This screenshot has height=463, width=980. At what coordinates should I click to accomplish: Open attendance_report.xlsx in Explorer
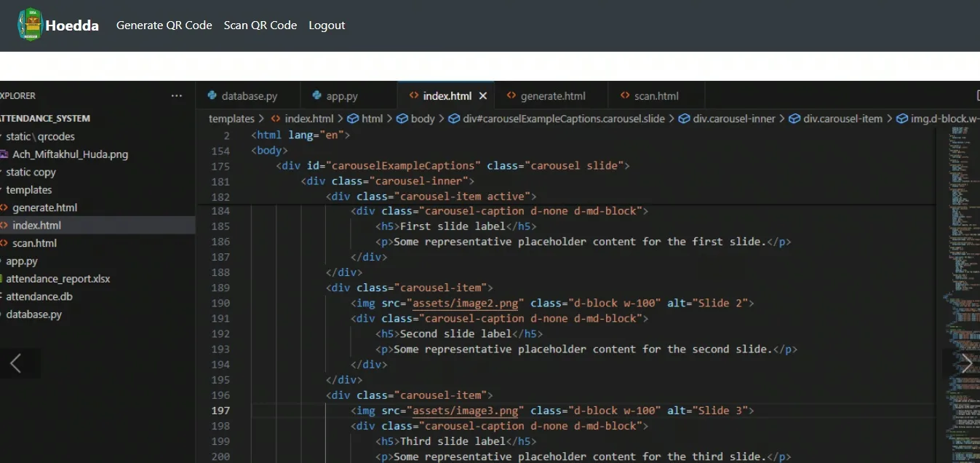point(58,279)
